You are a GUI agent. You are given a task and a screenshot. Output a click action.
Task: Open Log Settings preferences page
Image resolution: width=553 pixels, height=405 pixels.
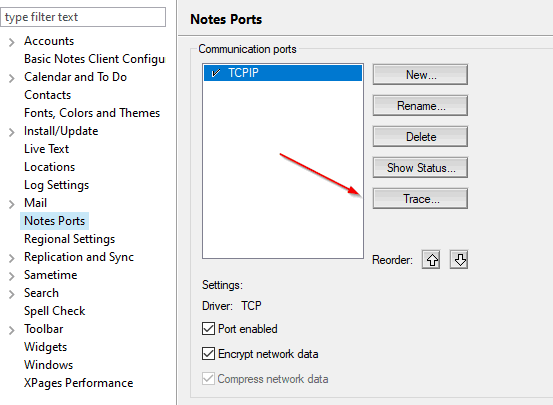tap(56, 185)
